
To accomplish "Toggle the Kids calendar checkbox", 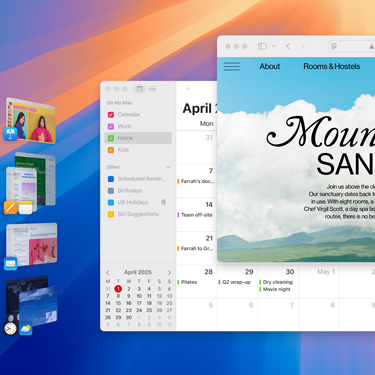I will tap(111, 150).
